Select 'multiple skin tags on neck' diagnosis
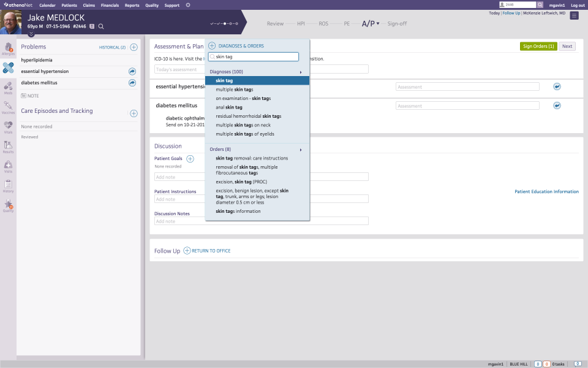Screen dimensions: 588x368 243,125
